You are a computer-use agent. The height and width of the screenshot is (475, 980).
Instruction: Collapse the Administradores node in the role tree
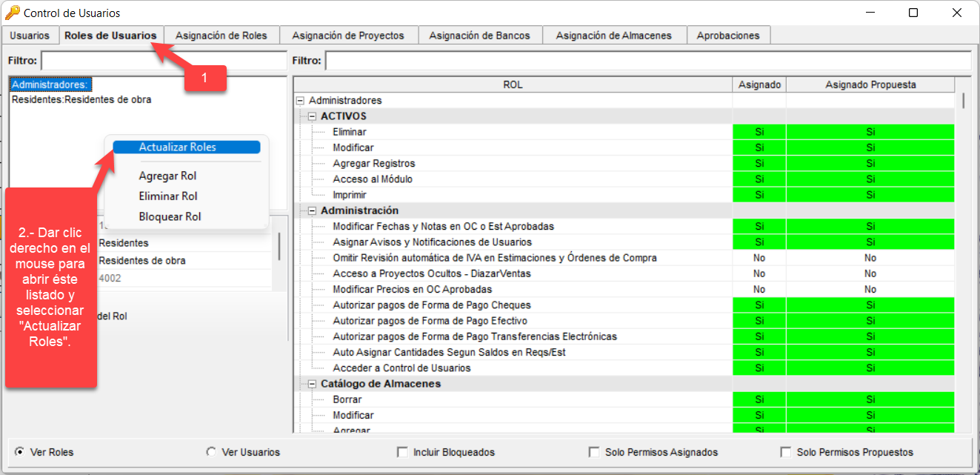pyautogui.click(x=301, y=100)
